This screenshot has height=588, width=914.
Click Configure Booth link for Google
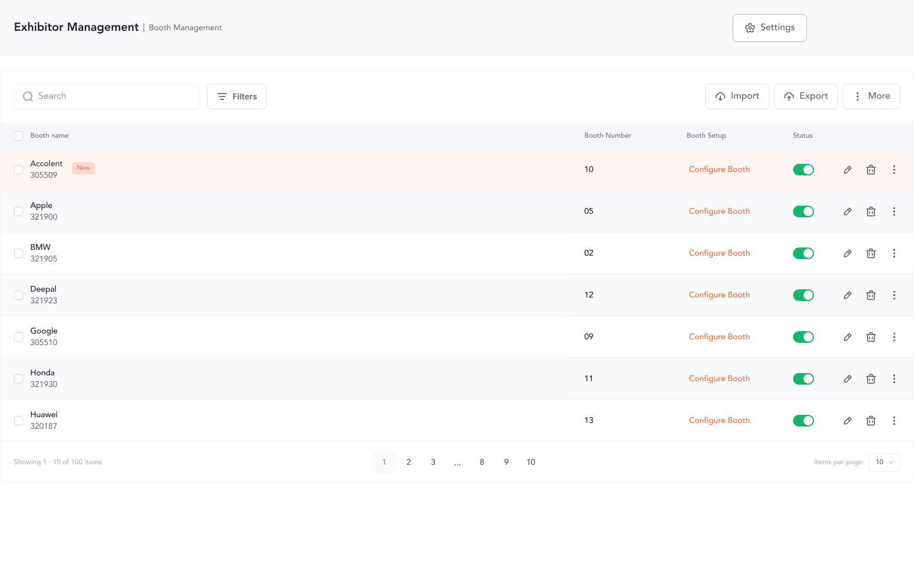(x=719, y=337)
